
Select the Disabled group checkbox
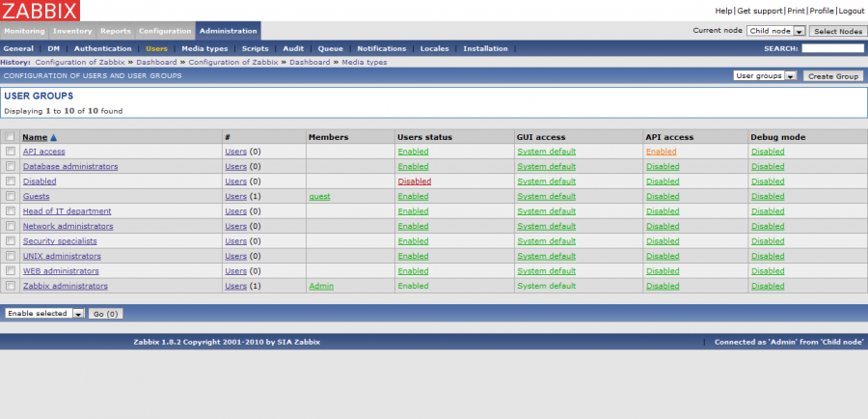(x=10, y=182)
